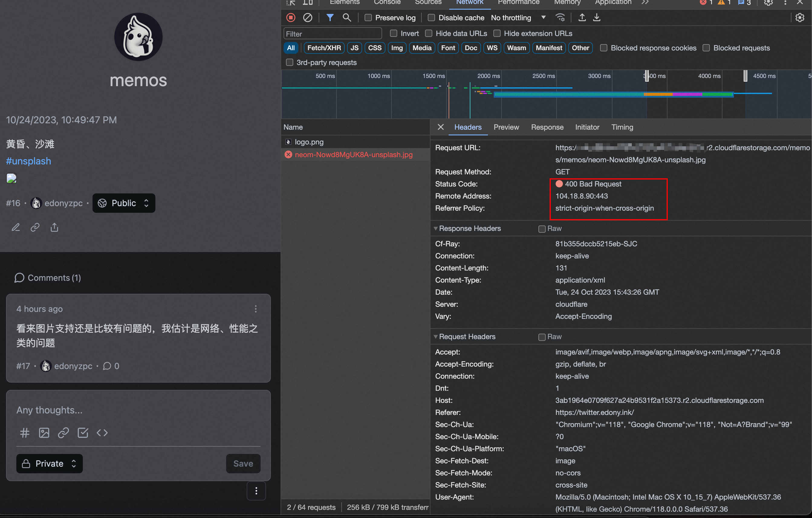812x518 pixels.
Task: Save the comment with the Save button
Action: pos(243,463)
